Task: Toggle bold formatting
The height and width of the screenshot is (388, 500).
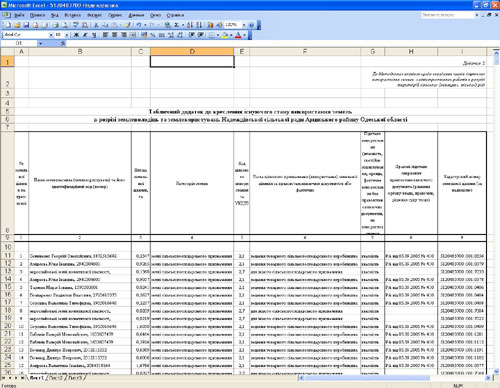Action: [x=76, y=35]
